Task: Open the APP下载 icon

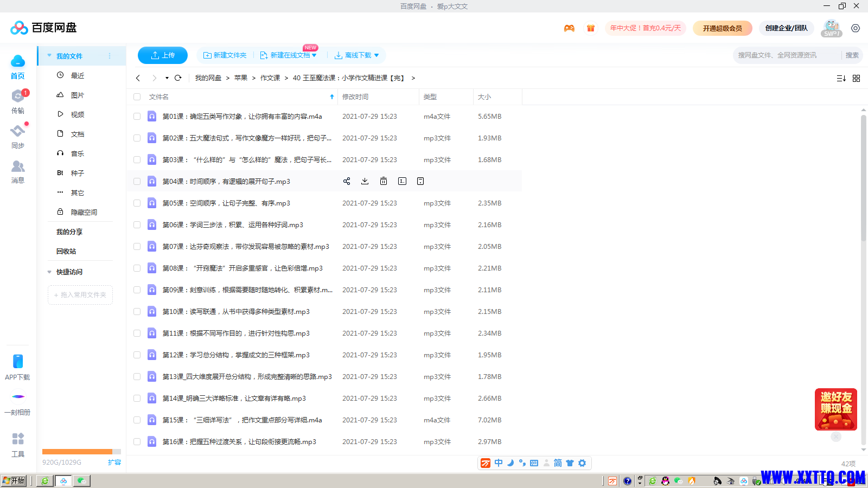Action: click(x=18, y=361)
